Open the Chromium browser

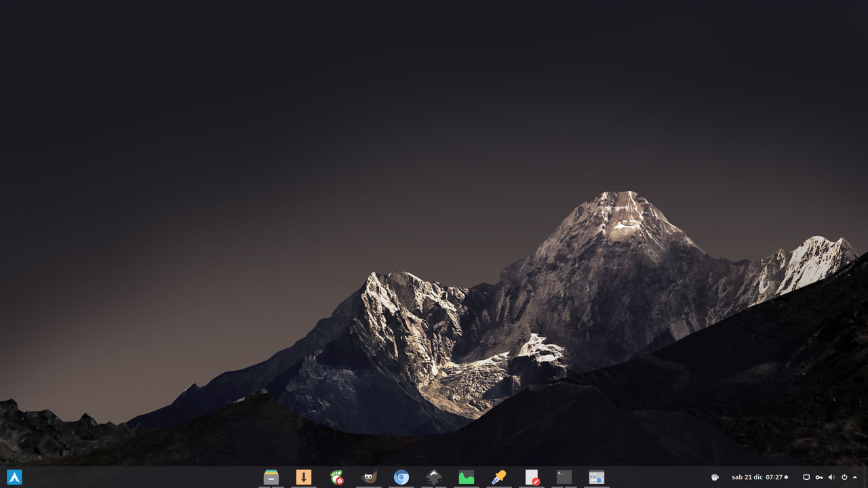401,477
